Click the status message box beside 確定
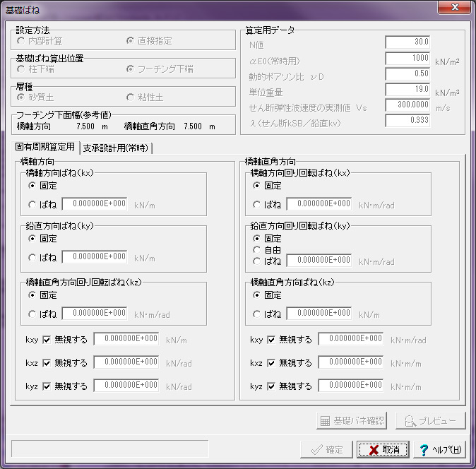The image size is (476, 469). [x=110, y=449]
